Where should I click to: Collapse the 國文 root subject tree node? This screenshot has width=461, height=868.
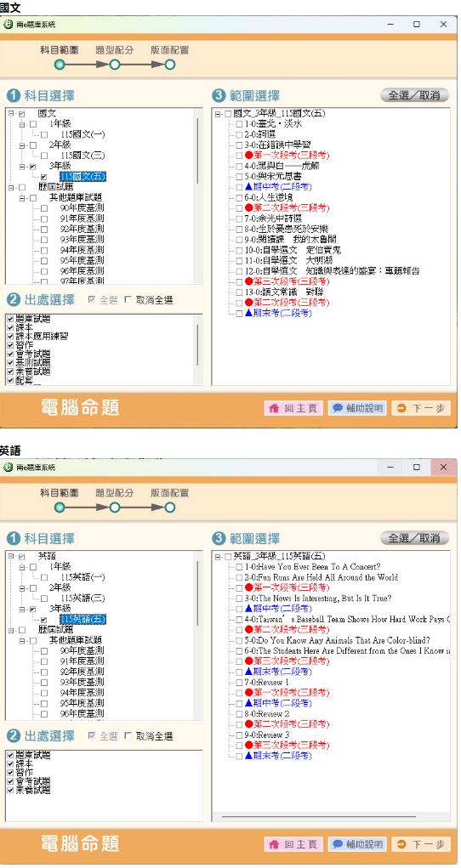[12, 113]
